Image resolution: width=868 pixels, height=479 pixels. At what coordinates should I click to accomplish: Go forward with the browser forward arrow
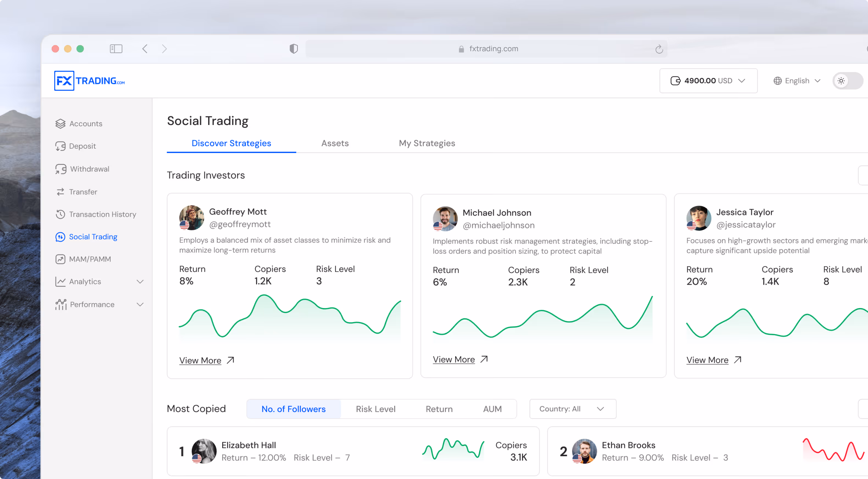[x=164, y=48]
